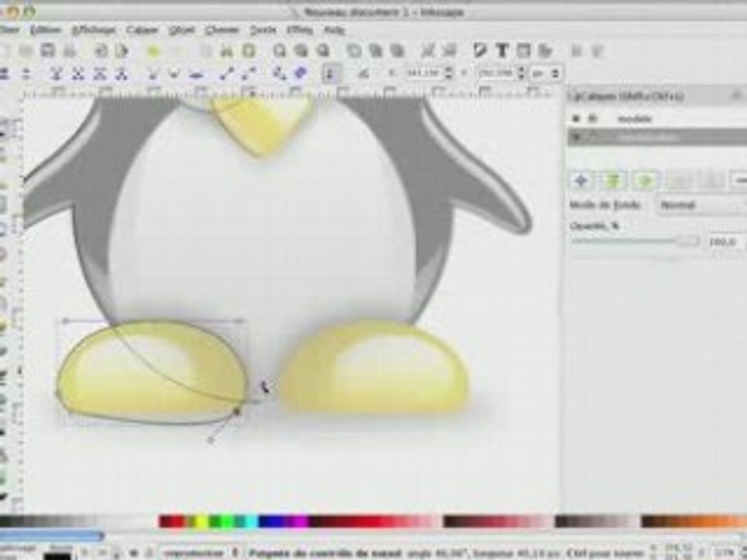
Task: Click the Import file icon
Action: 101,51
